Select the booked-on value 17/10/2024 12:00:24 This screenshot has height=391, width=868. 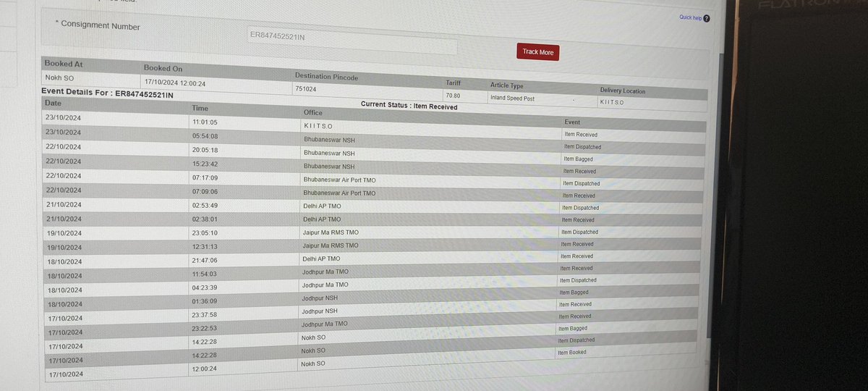tap(175, 83)
